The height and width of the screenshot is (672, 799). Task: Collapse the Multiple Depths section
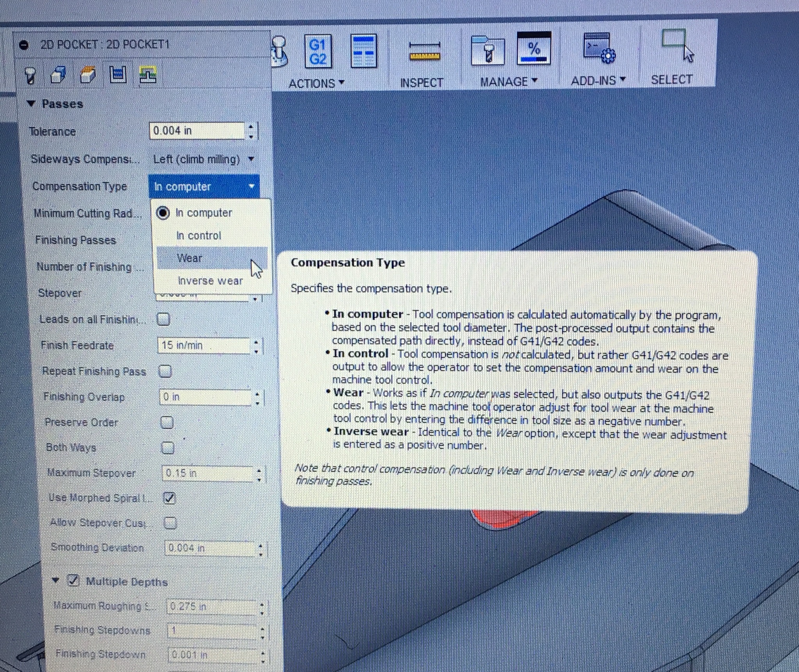pos(55,580)
